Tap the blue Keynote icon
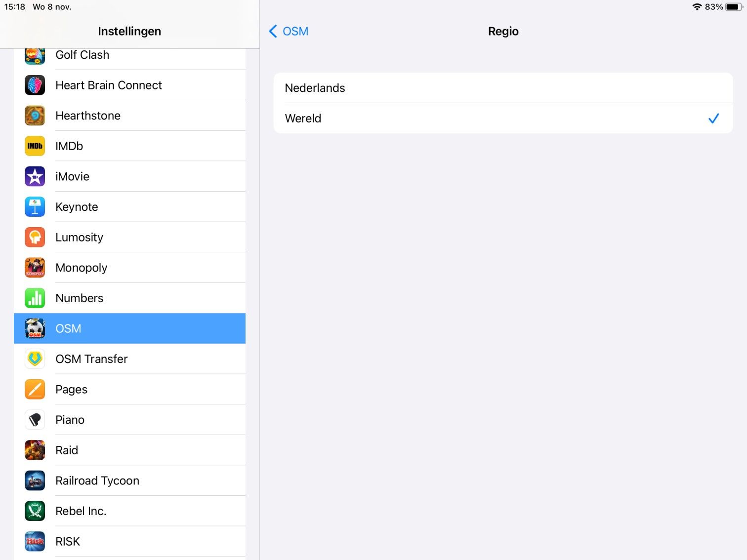The width and height of the screenshot is (747, 560). pyautogui.click(x=35, y=207)
